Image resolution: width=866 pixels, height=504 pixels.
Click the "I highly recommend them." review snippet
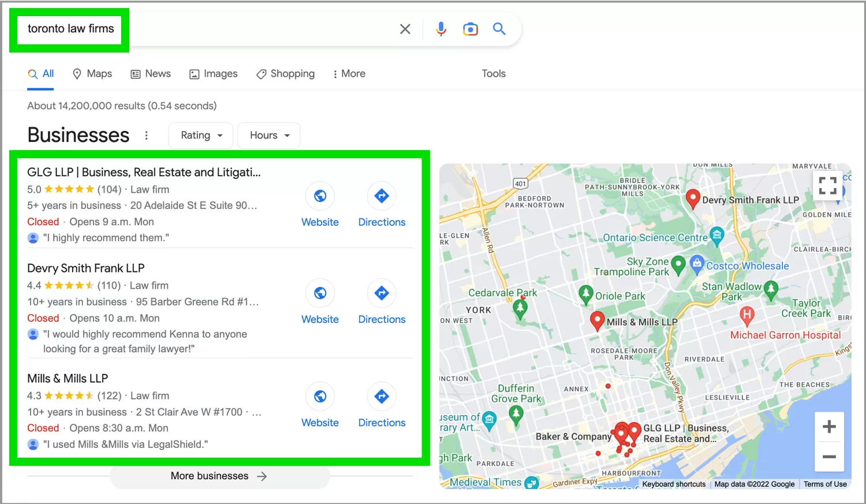point(106,238)
